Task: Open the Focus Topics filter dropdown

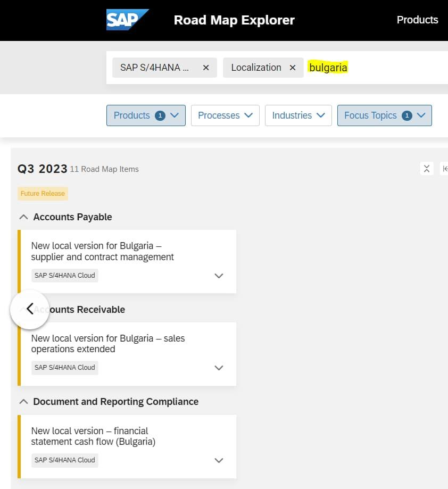Action: pyautogui.click(x=384, y=115)
